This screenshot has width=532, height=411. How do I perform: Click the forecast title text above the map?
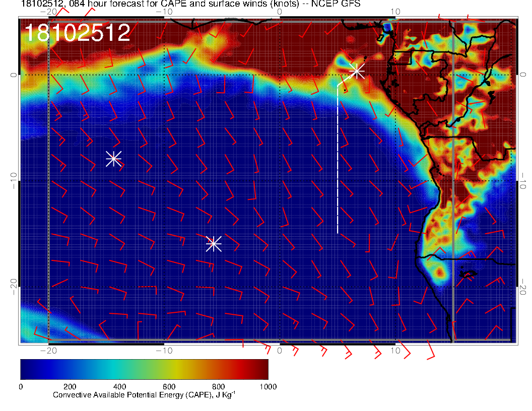coord(190,5)
